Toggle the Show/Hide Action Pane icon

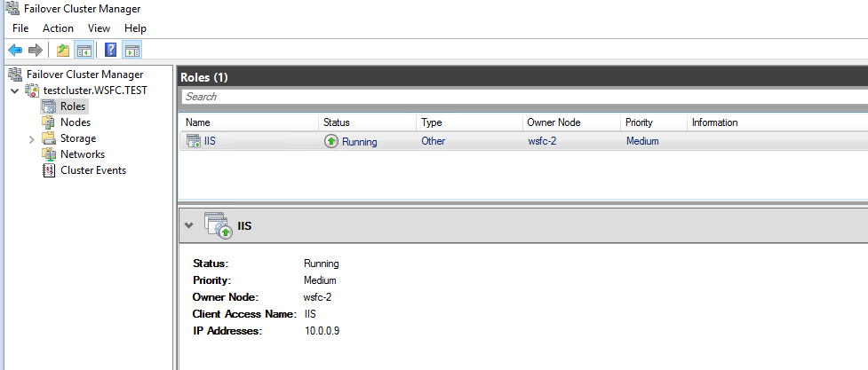pos(131,50)
